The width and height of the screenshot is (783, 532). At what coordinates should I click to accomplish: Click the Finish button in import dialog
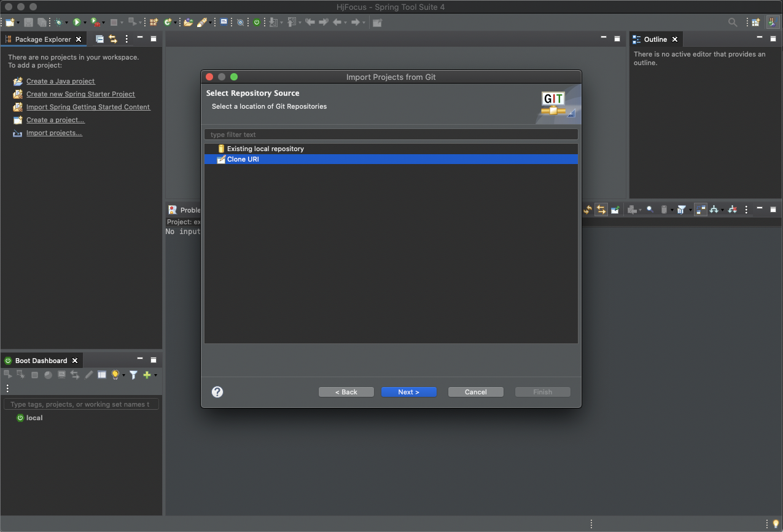(x=543, y=392)
